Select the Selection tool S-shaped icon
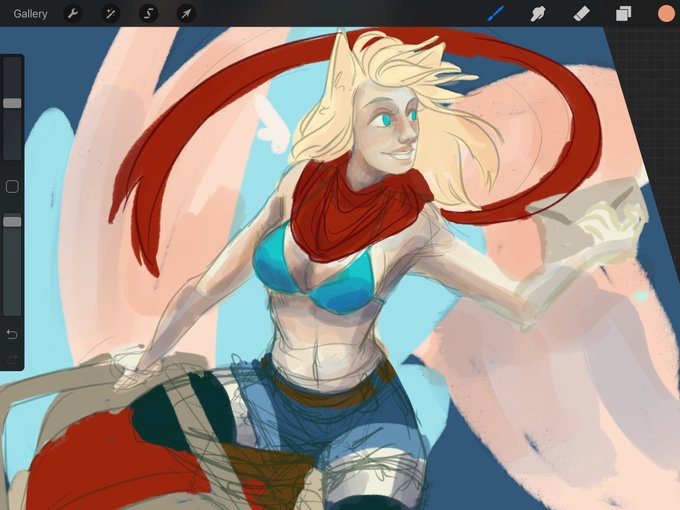This screenshot has width=680, height=510. tap(148, 14)
